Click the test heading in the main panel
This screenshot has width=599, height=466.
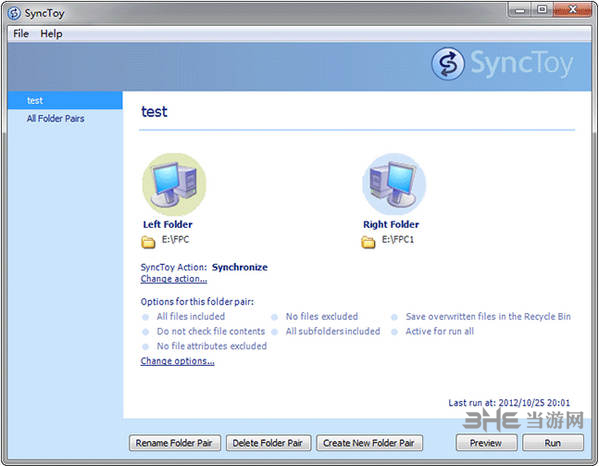[x=154, y=112]
